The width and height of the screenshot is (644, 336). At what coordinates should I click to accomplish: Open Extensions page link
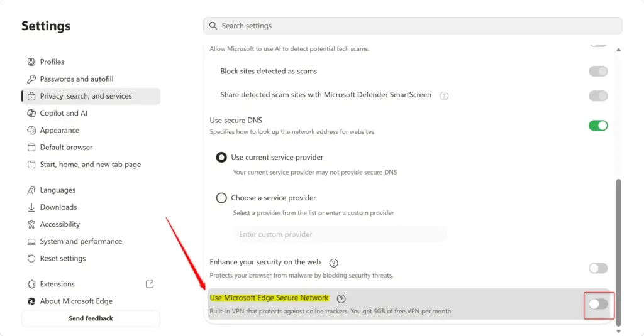tap(91, 284)
